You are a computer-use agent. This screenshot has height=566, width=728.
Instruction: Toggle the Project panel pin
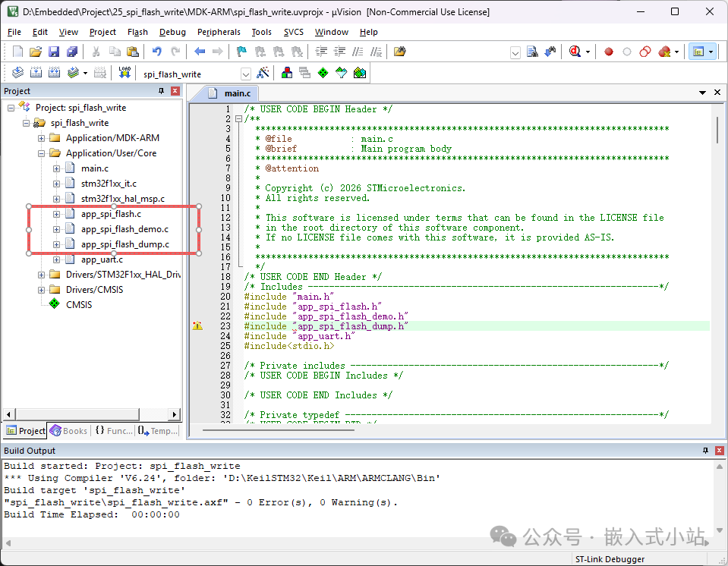[161, 91]
